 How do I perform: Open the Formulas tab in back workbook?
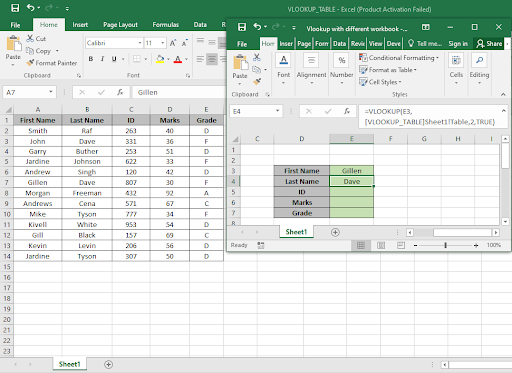coord(166,25)
